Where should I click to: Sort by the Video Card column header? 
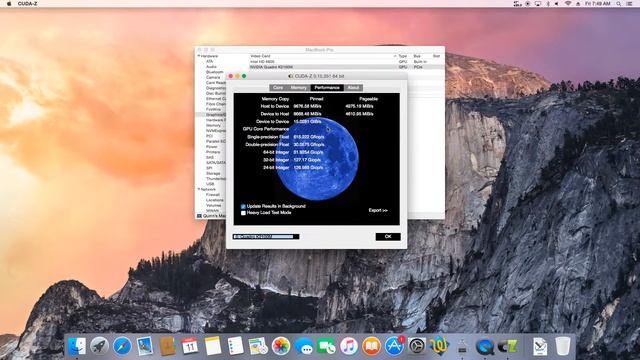[x=260, y=56]
